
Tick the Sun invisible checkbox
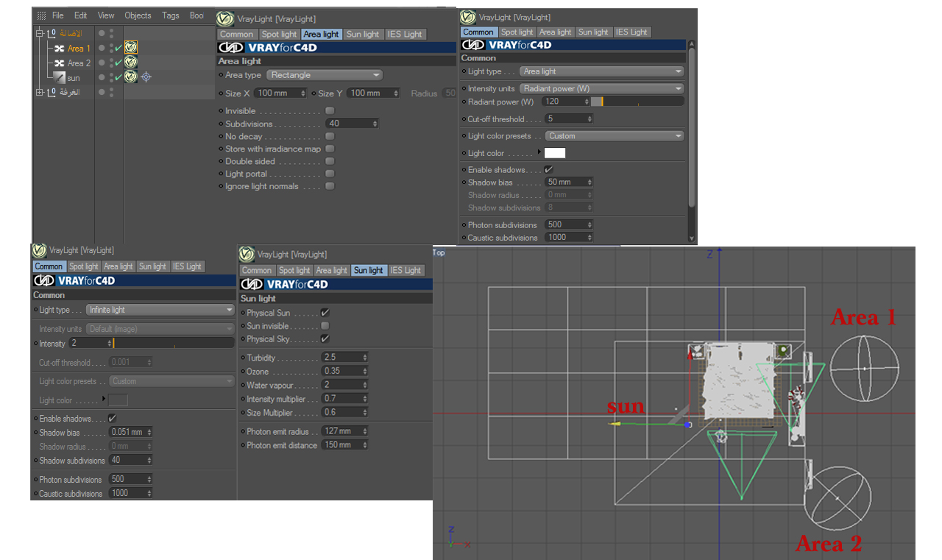[x=325, y=326]
